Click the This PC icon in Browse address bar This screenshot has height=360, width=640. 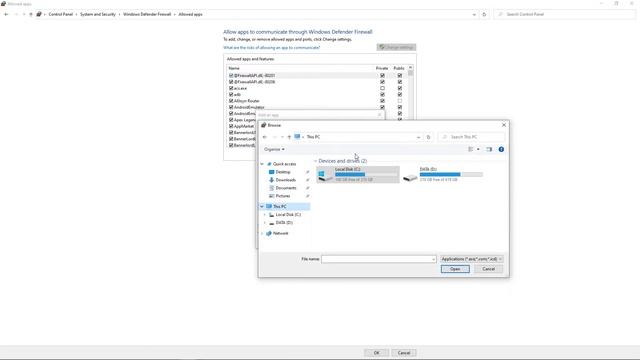[297, 137]
